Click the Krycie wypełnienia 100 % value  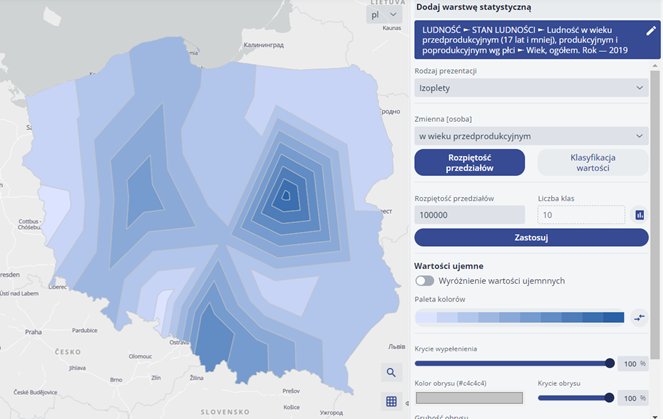pos(633,364)
